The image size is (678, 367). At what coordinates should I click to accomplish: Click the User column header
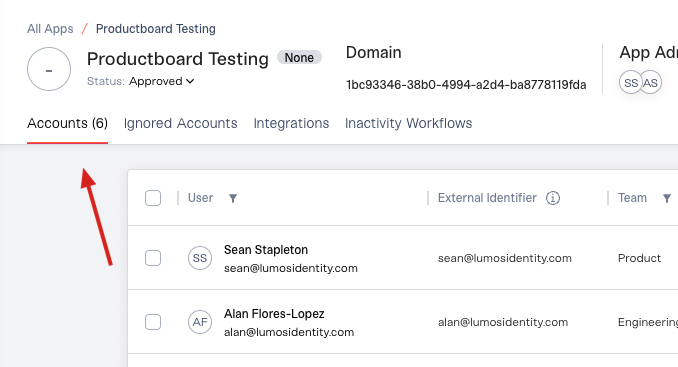[200, 198]
